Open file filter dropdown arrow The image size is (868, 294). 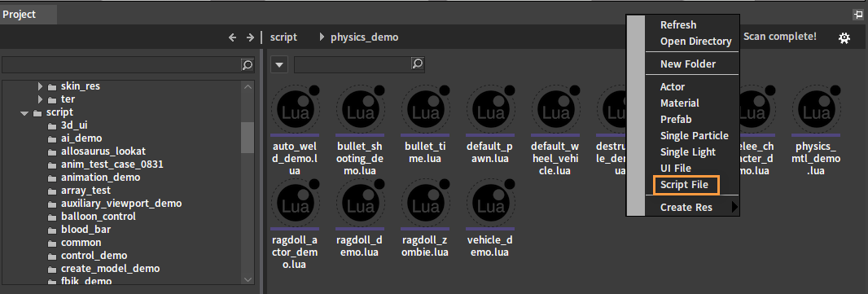tap(279, 65)
